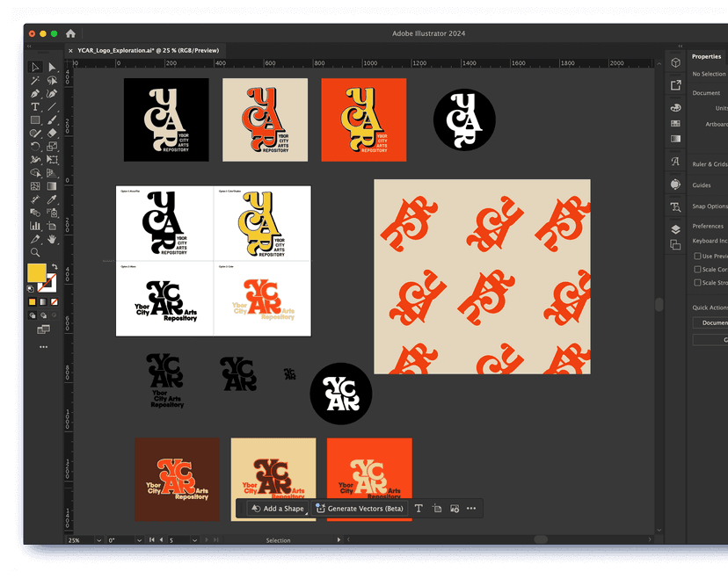The height and width of the screenshot is (586, 728).
Task: Open the 3D and Materials panel icon
Action: coord(675,62)
